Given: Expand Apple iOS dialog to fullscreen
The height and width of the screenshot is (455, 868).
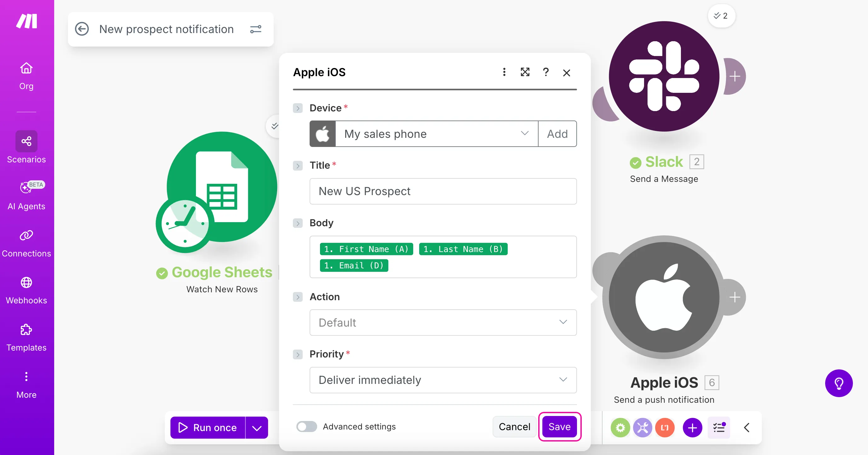Looking at the screenshot, I should click(x=525, y=72).
